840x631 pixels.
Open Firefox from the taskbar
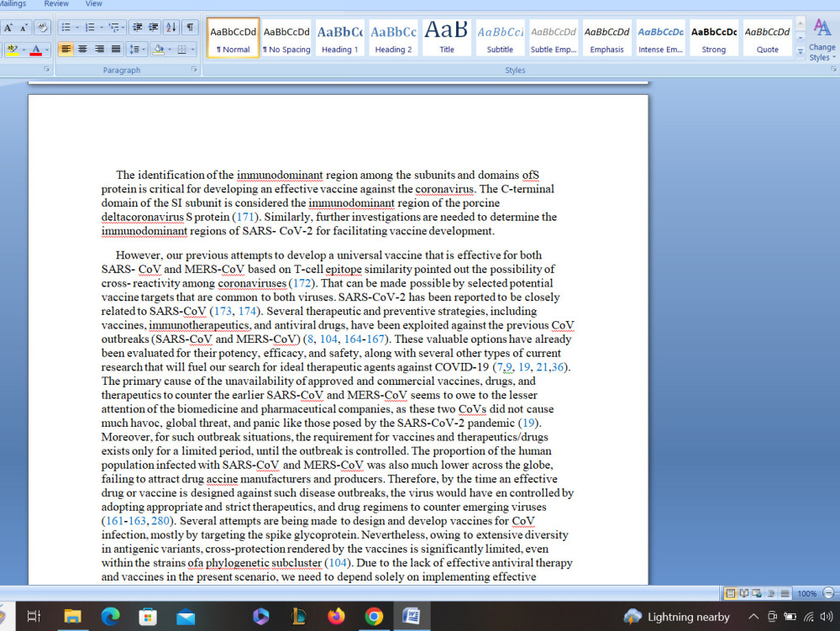337,617
